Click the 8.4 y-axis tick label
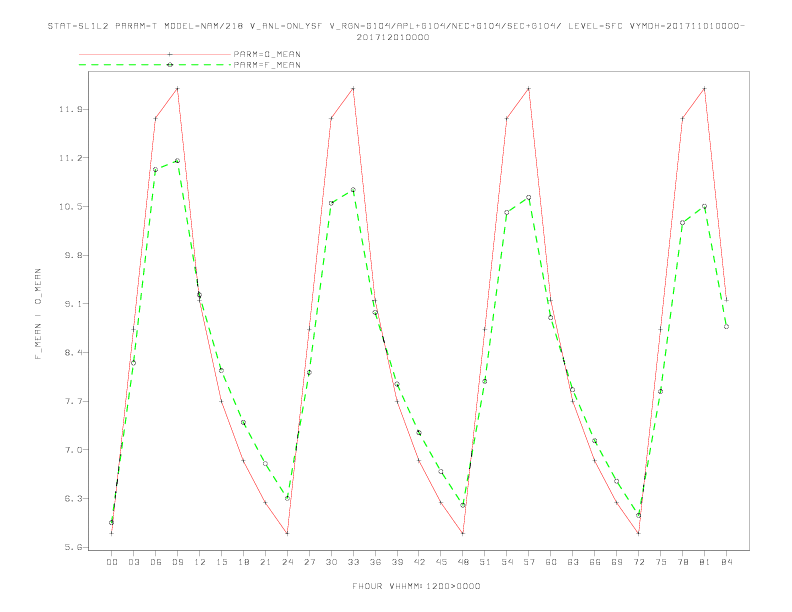Screen dimensions: 792x612 coord(73,352)
